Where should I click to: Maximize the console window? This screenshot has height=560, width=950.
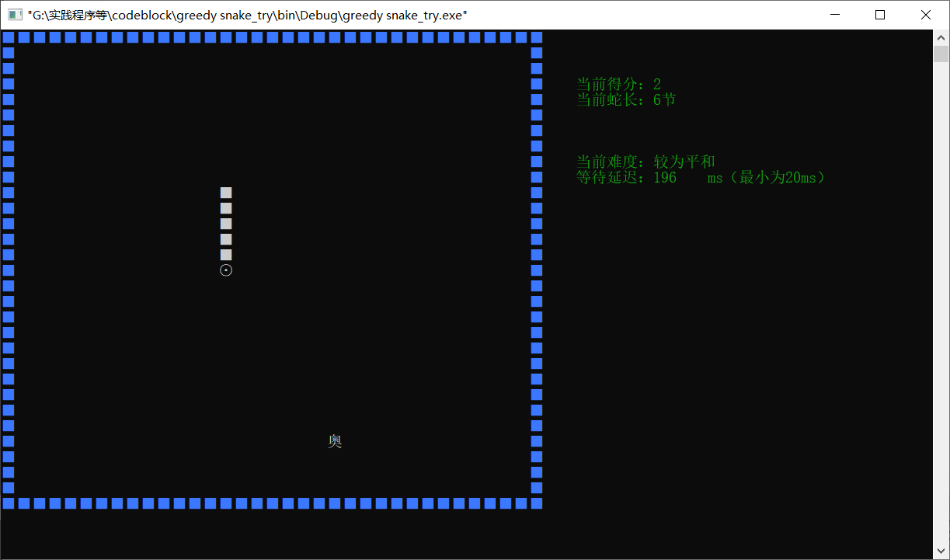coord(880,15)
